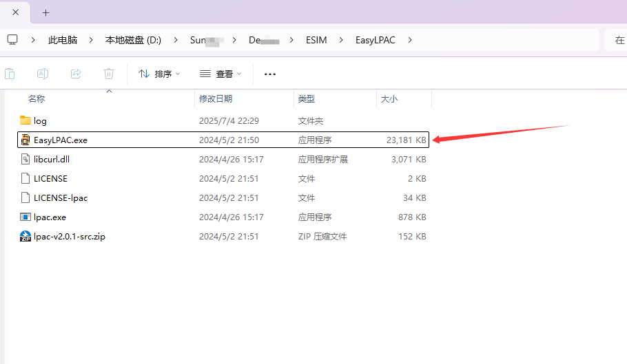The width and height of the screenshot is (627, 364).
Task: Navigate to 本地磁盘 (D:) in breadcrumb
Action: click(133, 40)
